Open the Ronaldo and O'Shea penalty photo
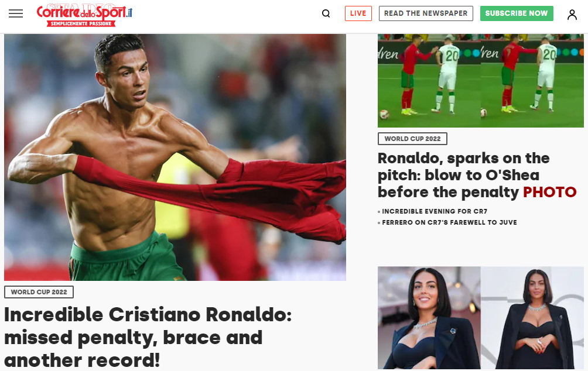 pos(481,81)
